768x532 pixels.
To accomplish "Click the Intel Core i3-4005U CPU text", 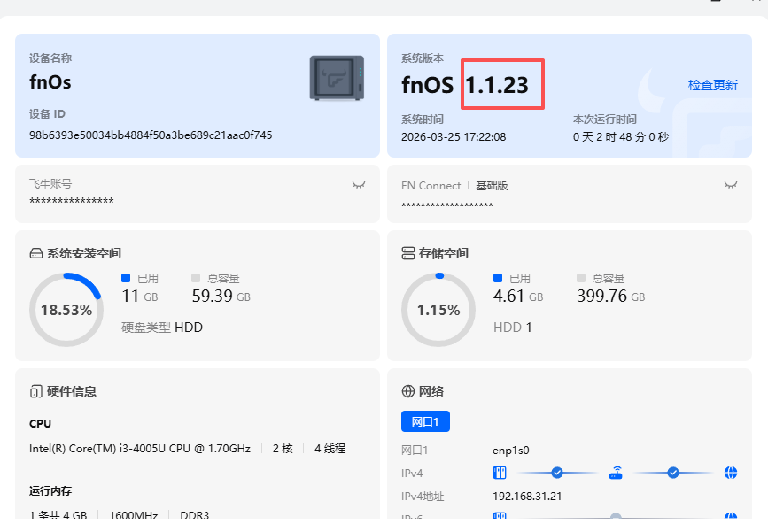I will click(x=140, y=449).
